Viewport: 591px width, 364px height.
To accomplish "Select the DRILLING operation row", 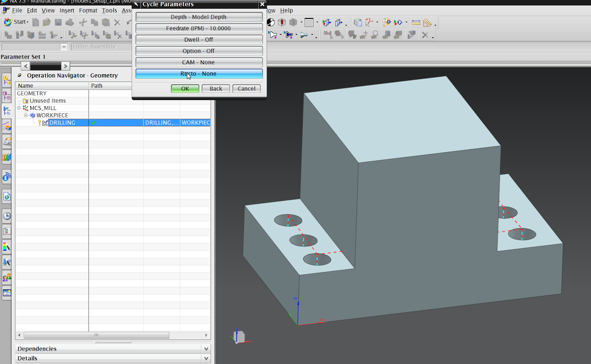I will pyautogui.click(x=113, y=123).
